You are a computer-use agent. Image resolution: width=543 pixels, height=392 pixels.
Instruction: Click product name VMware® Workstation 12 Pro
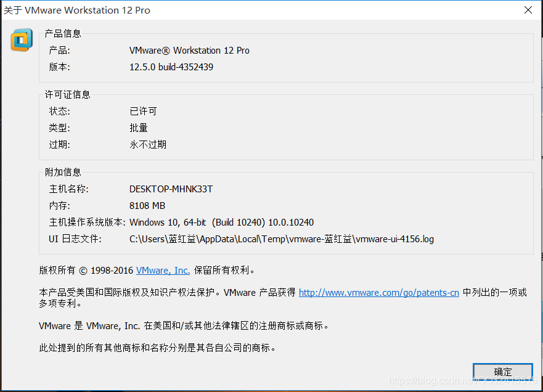[189, 50]
